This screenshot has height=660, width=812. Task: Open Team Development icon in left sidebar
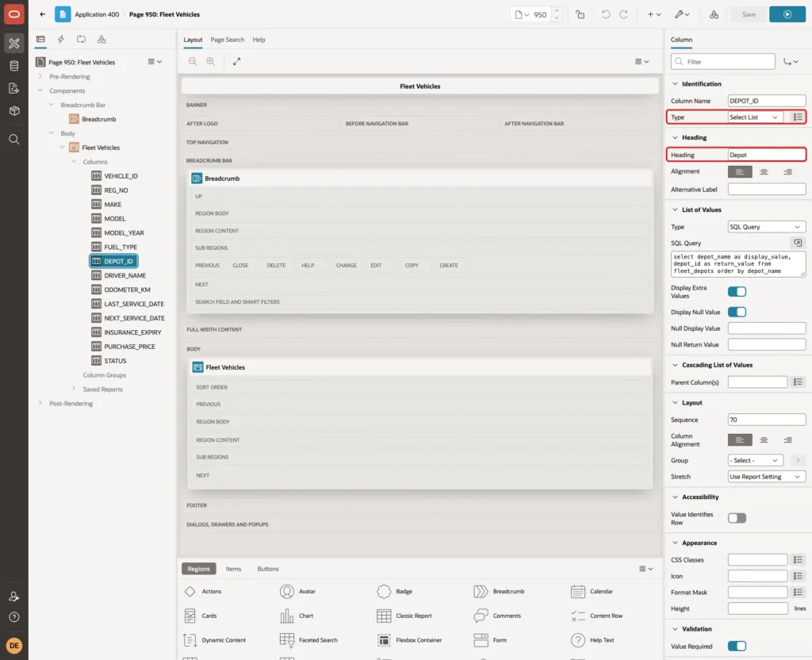click(14, 89)
